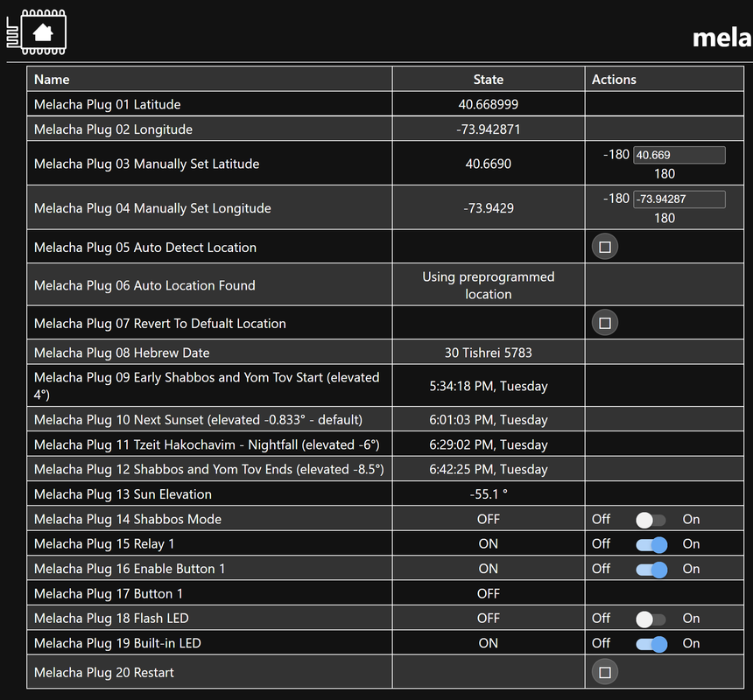Click 'Melacha Plug 12 Shabbos and Yom Tov Ends' name
The height and width of the screenshot is (700, 753).
pyautogui.click(x=209, y=470)
